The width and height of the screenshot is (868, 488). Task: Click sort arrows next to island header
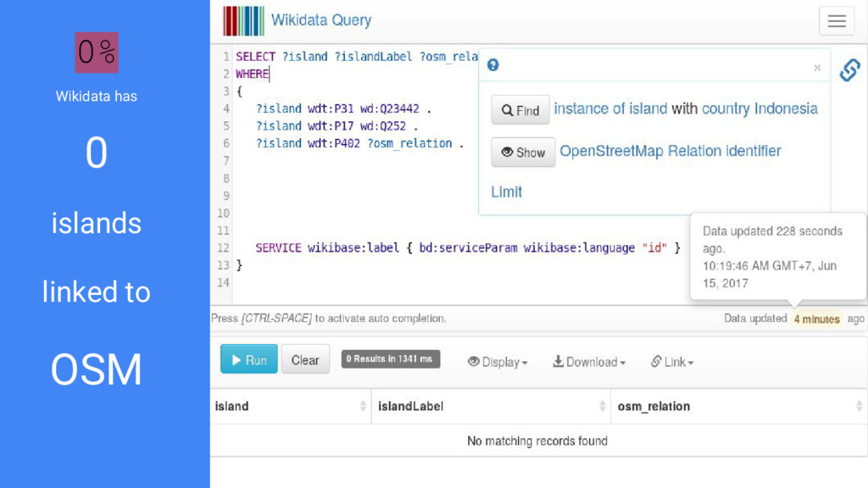pos(363,406)
